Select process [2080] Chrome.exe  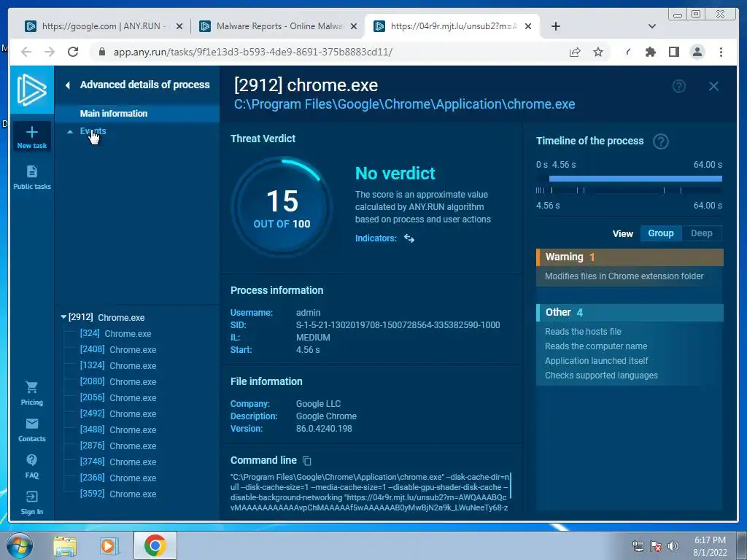[x=118, y=381]
